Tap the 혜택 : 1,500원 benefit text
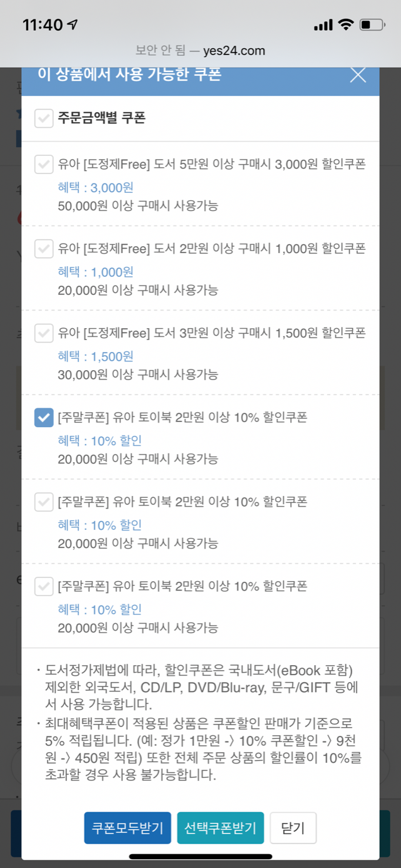This screenshot has height=868, width=401. pyautogui.click(x=96, y=357)
